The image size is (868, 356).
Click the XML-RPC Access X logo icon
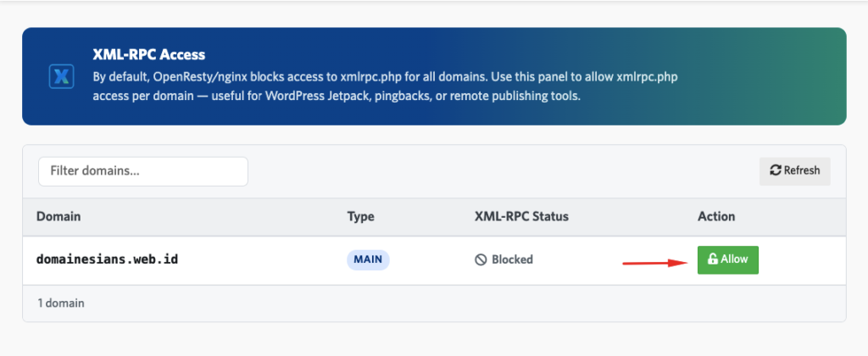61,75
